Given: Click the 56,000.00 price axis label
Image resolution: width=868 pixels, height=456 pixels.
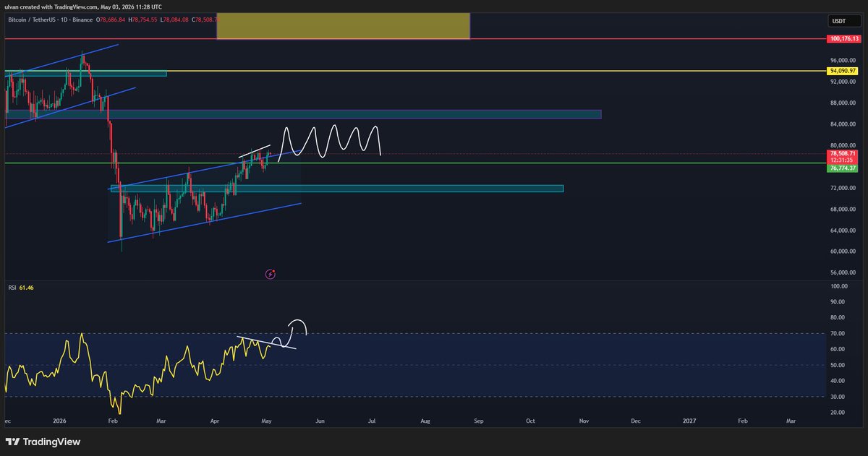Looking at the screenshot, I should 843,273.
